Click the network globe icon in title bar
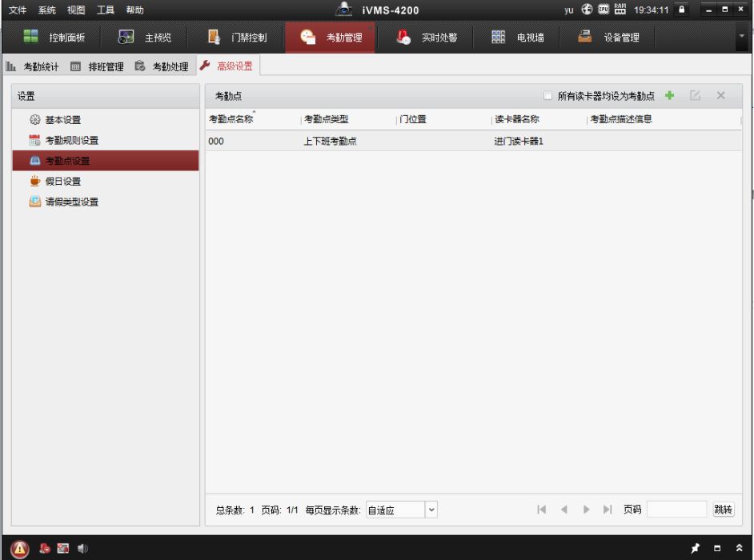 click(588, 10)
